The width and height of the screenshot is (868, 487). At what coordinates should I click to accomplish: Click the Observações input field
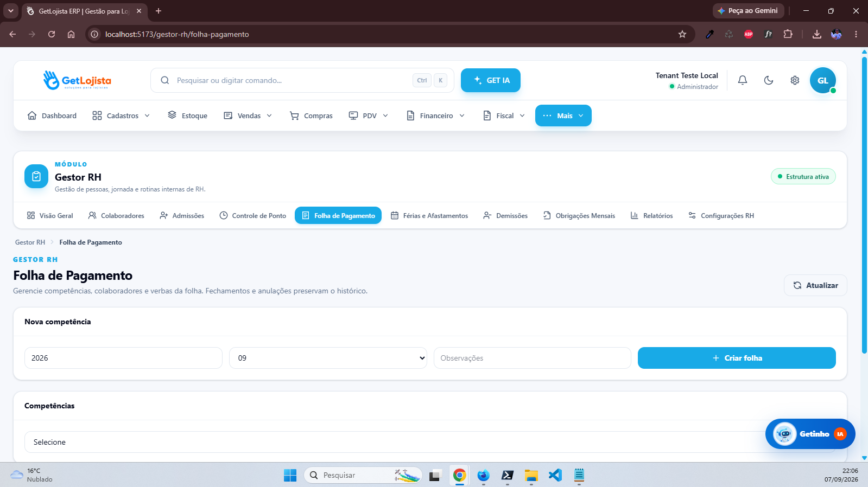tap(533, 358)
